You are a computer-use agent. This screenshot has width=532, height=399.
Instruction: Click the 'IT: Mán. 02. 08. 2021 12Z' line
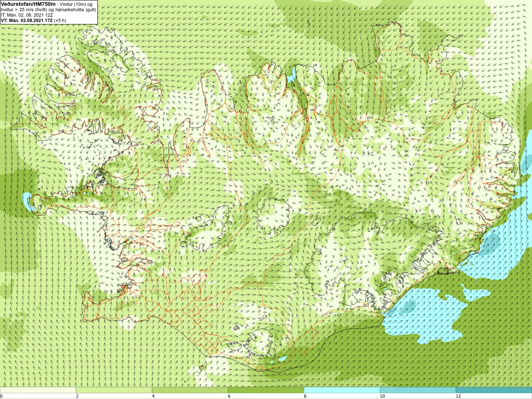click(x=27, y=15)
